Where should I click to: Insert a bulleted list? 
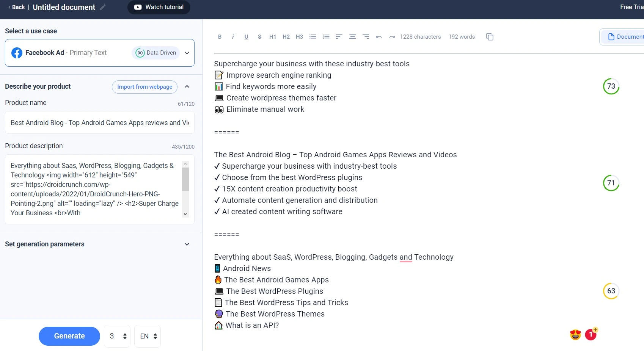point(313,37)
